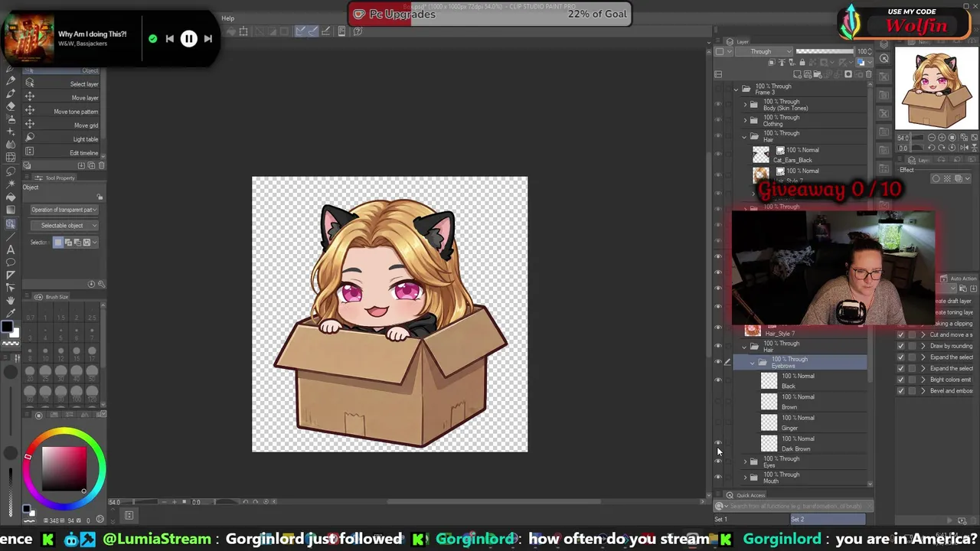Open the Through blending mode dropdown
The height and width of the screenshot is (551, 980).
(x=764, y=51)
